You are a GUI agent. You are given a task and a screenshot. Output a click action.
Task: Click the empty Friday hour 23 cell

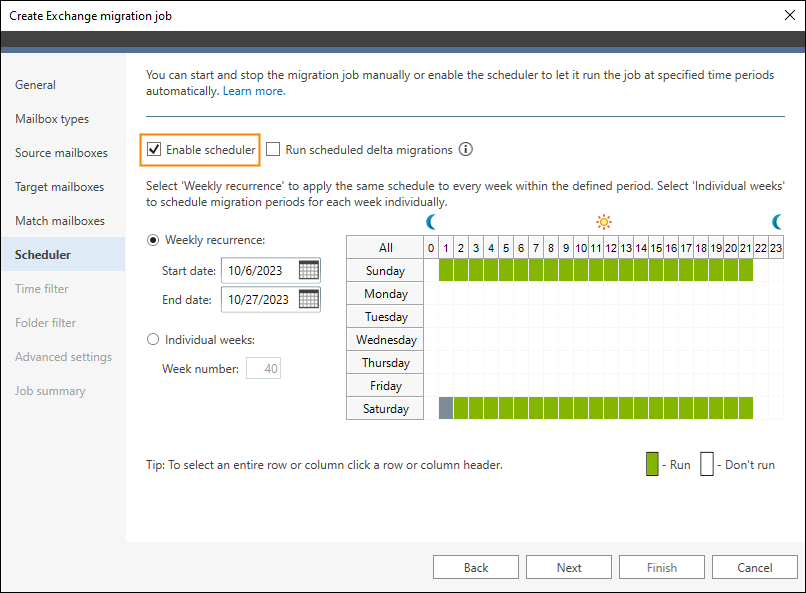[776, 385]
